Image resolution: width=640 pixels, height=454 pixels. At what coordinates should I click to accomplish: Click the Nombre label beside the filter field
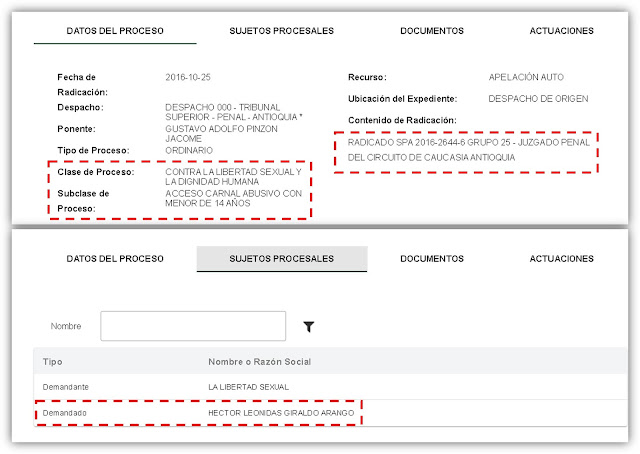point(66,326)
